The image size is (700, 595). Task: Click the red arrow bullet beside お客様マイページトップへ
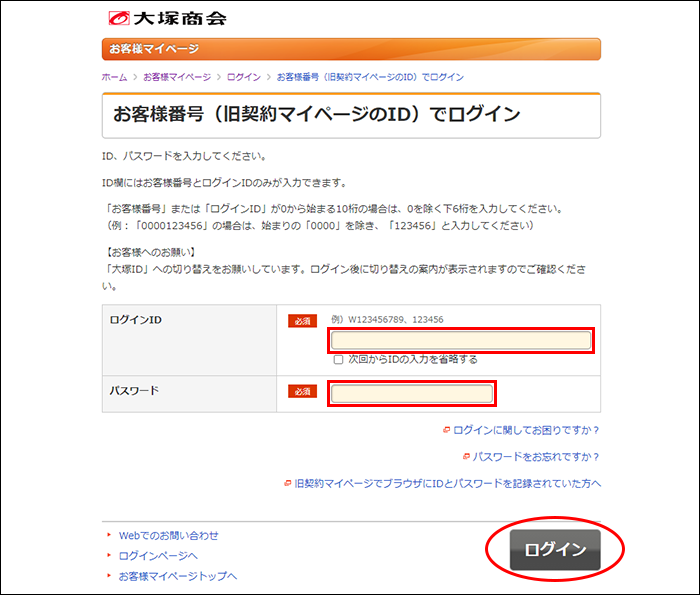(x=109, y=576)
